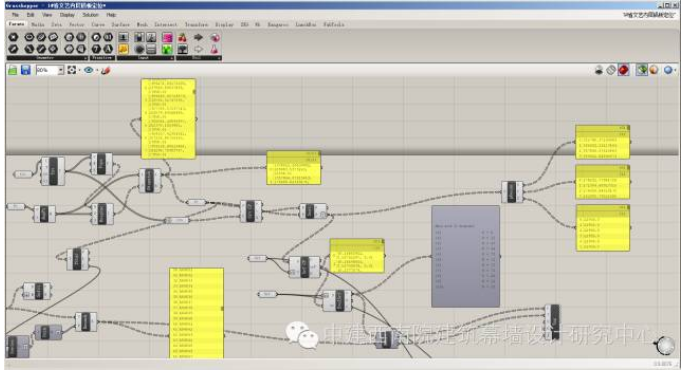This screenshot has width=685, height=374.
Task: Switch to the Kangaroo tab
Action: click(x=278, y=25)
